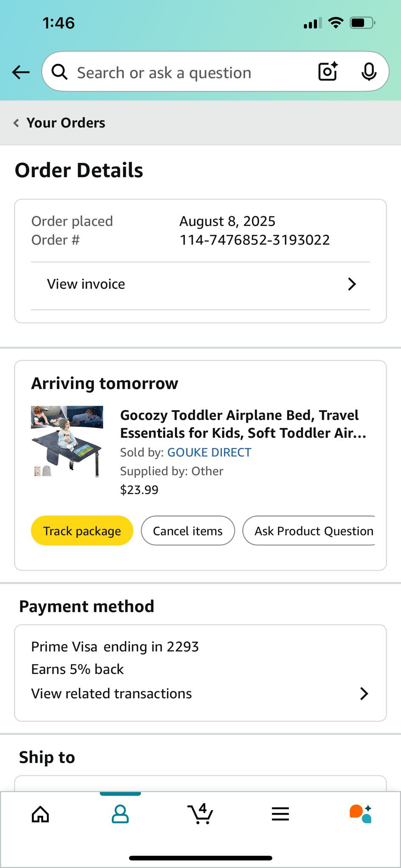Open shopping cart with 4 items

(200, 814)
